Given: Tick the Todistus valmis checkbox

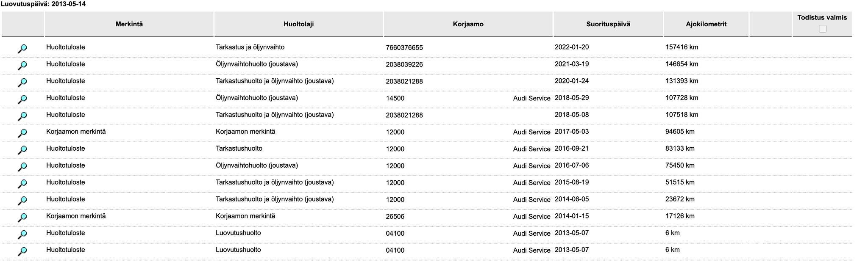Looking at the screenshot, I should click(822, 29).
